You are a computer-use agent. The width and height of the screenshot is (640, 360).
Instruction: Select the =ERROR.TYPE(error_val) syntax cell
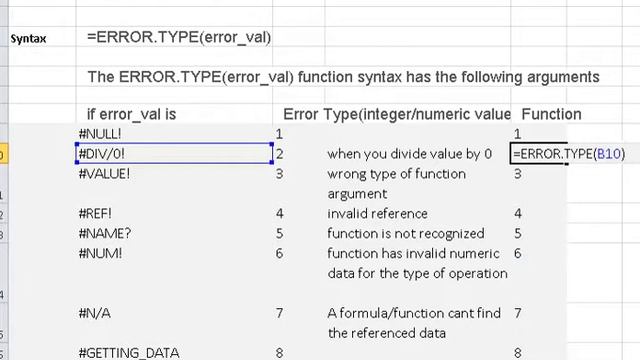click(x=179, y=38)
